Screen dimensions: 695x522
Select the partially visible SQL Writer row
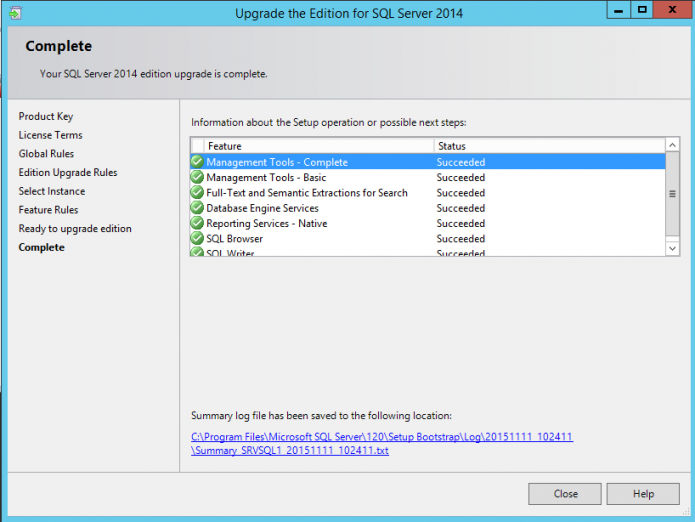428,251
